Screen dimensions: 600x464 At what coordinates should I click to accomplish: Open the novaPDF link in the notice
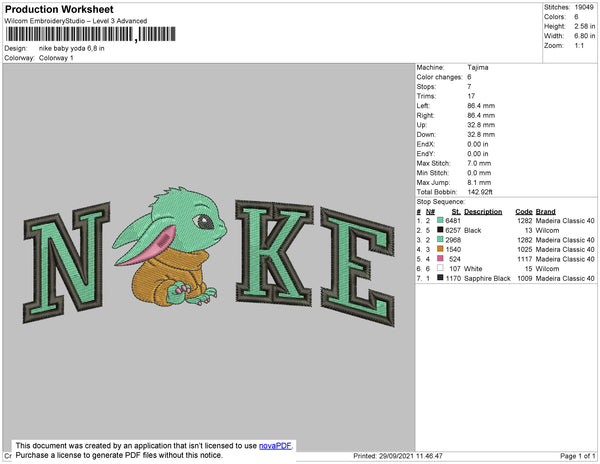coord(275,446)
